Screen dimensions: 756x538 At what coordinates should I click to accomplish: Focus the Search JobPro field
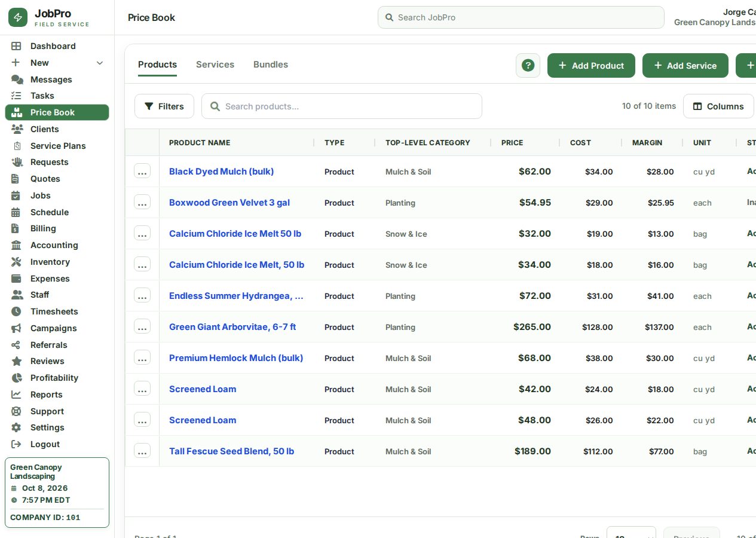coord(521,17)
